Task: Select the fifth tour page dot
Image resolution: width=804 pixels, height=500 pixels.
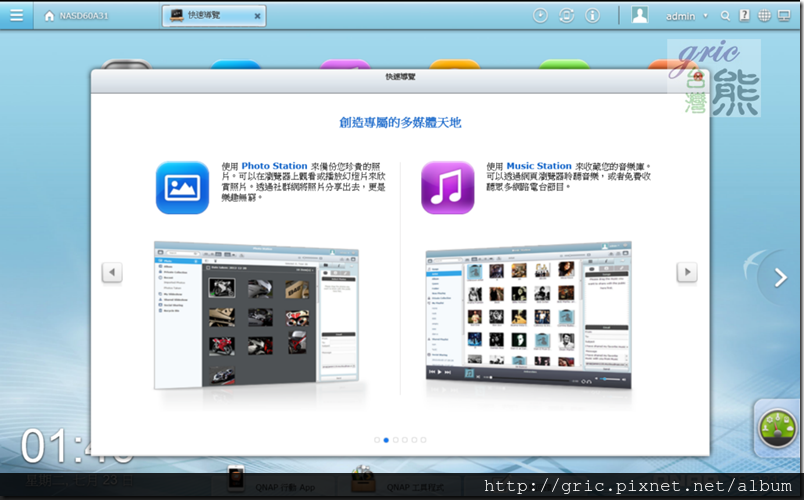Action: tap(414, 440)
